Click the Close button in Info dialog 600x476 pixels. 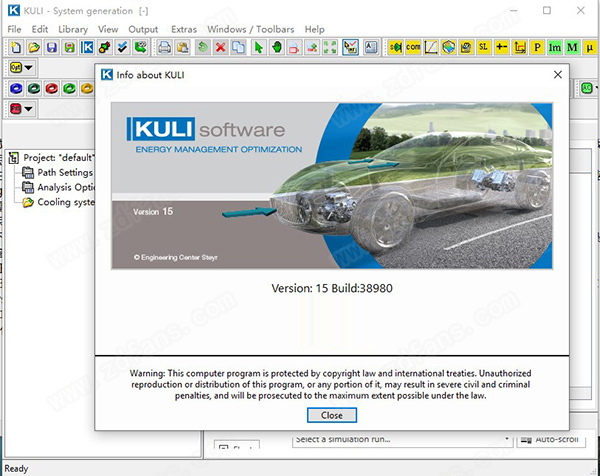pyautogui.click(x=332, y=415)
